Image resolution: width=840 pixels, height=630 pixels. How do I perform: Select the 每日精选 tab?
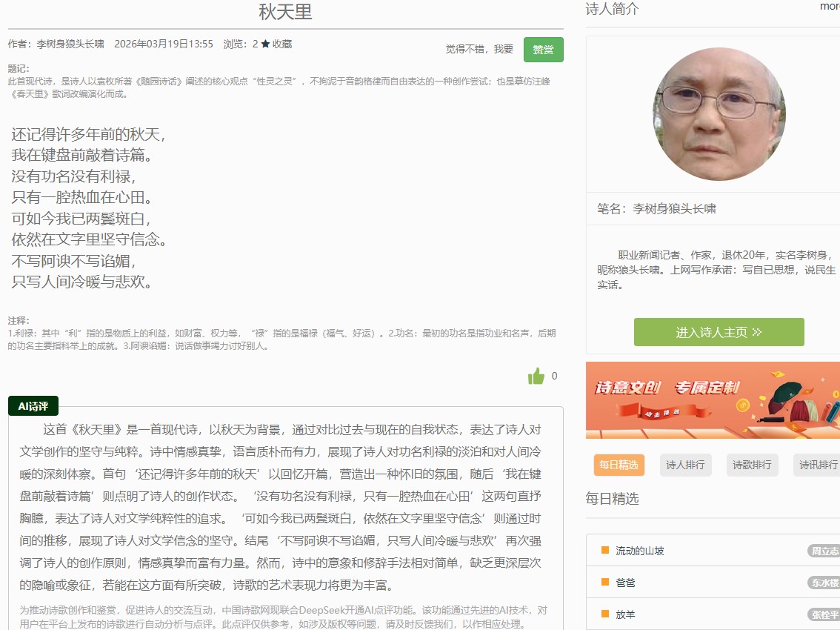pyautogui.click(x=619, y=465)
